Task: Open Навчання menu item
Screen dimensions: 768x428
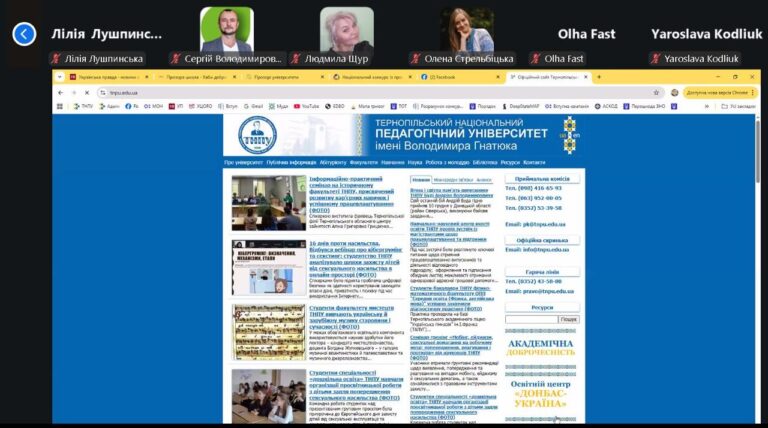Action: [393, 163]
